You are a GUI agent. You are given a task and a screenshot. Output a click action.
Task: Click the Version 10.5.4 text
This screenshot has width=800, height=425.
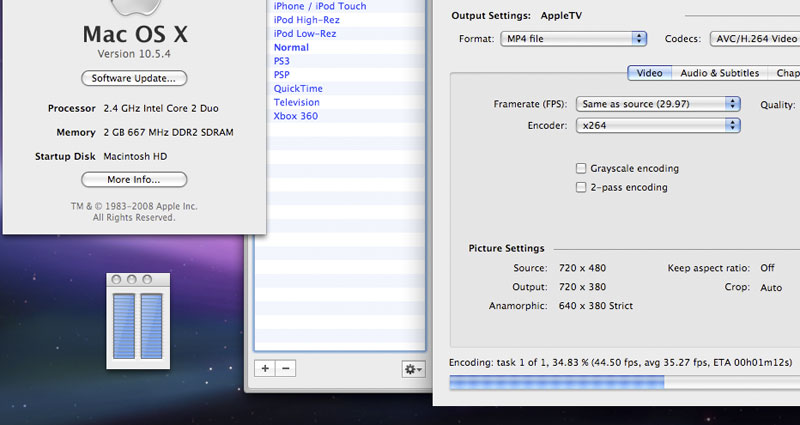(134, 54)
